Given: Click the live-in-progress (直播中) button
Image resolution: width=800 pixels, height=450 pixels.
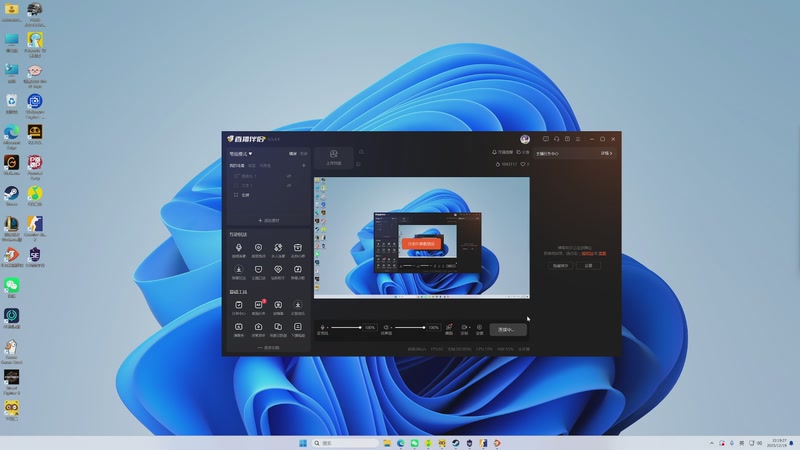Looking at the screenshot, I should tap(508, 330).
